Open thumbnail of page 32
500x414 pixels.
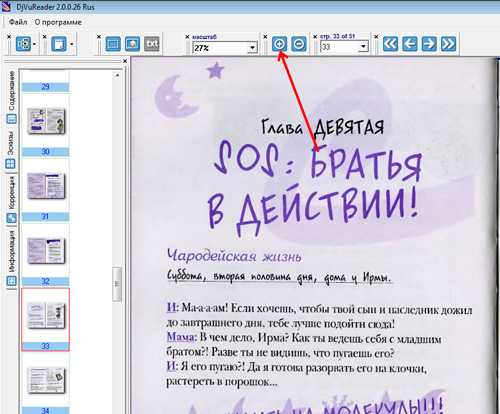click(x=46, y=250)
